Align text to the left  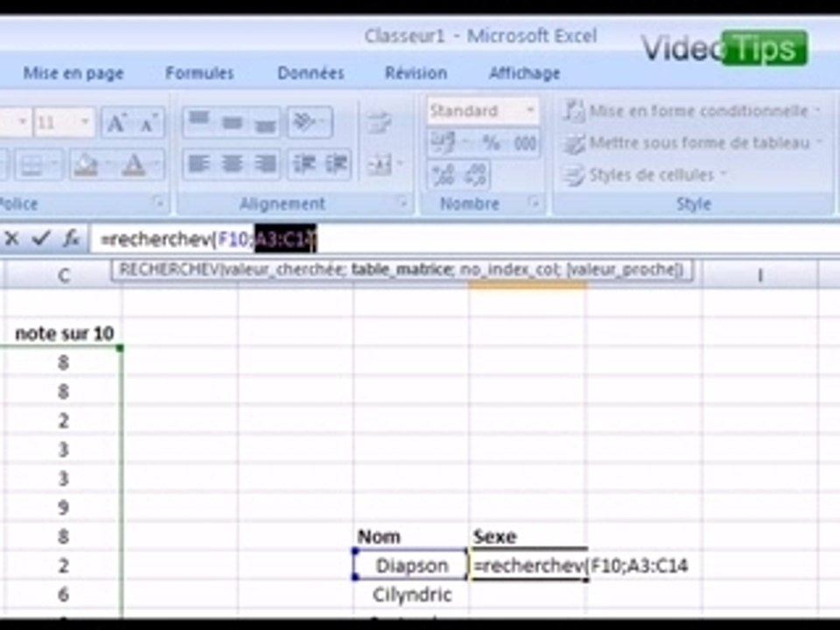(x=199, y=164)
